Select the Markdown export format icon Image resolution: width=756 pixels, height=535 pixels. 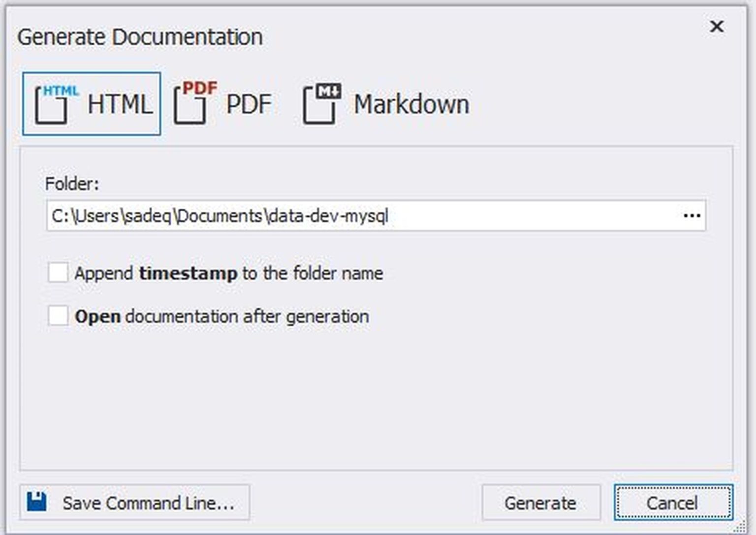tap(385, 103)
